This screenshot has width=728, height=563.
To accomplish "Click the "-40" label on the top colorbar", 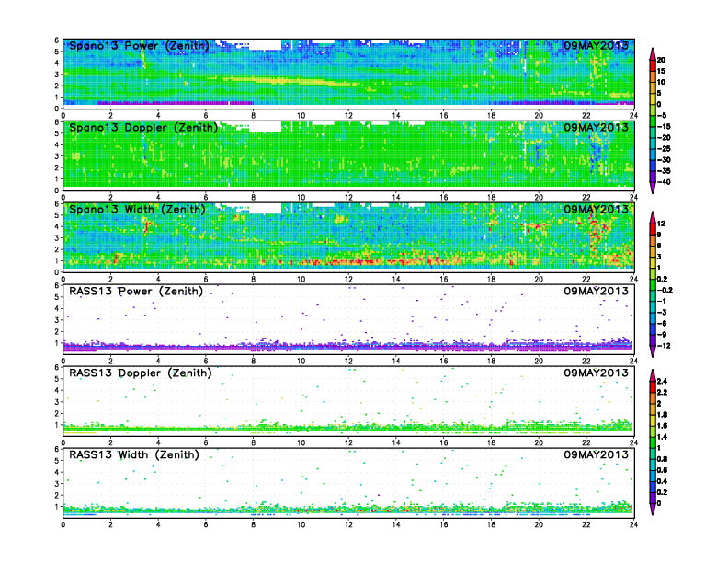I will pyautogui.click(x=664, y=182).
